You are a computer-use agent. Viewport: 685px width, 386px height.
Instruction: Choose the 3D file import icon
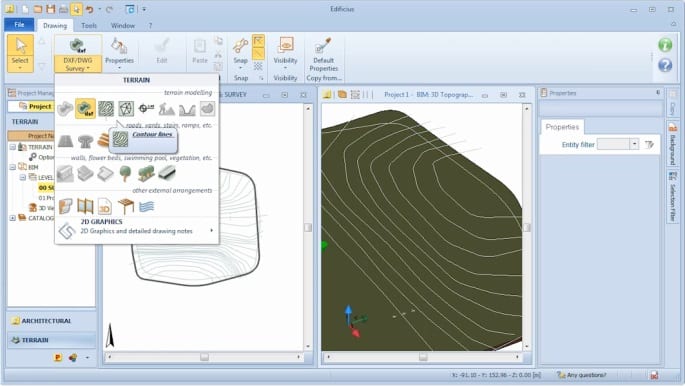coord(105,206)
